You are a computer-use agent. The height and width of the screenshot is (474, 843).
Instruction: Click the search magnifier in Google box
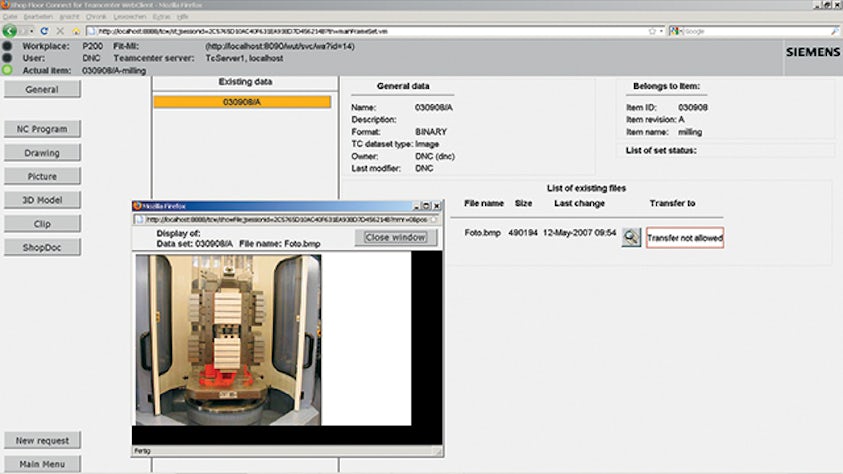(x=835, y=31)
